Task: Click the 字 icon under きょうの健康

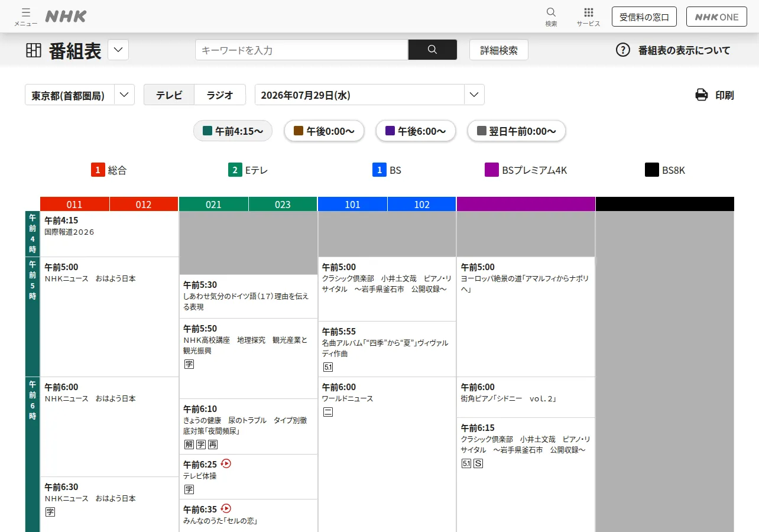Action: click(x=201, y=445)
